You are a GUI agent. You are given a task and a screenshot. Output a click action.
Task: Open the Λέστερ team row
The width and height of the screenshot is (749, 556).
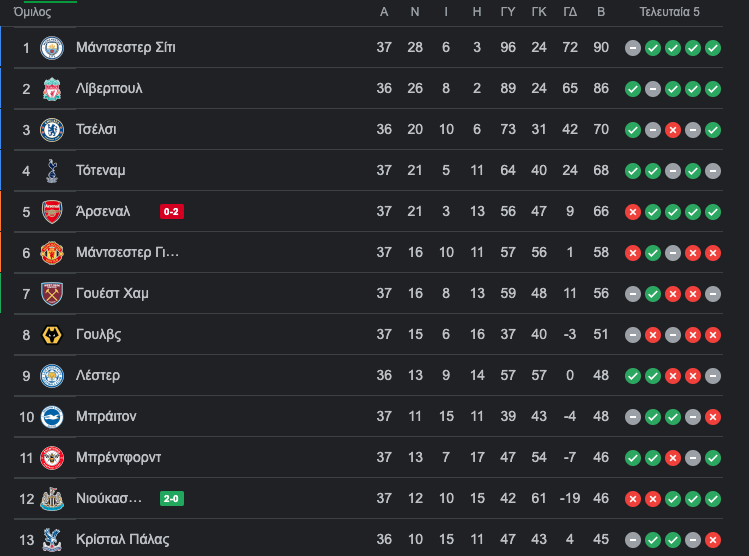pyautogui.click(x=368, y=375)
